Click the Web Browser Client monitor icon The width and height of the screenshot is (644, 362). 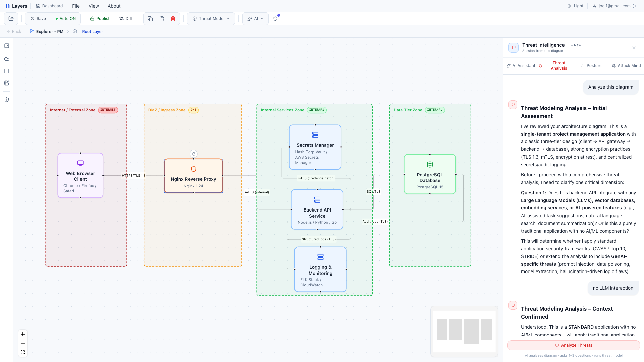tap(80, 163)
